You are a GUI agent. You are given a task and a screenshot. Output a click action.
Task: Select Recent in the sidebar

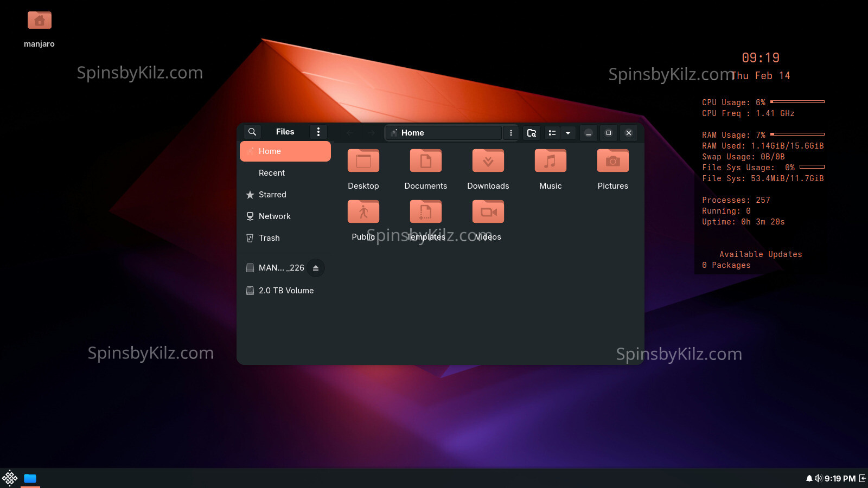pos(272,173)
